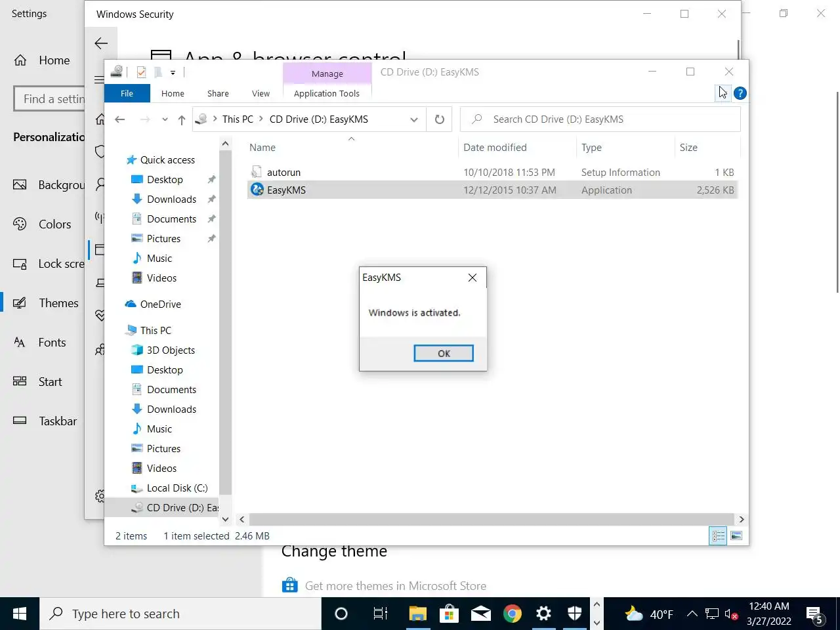Switch to Large icons view icon

pyautogui.click(x=736, y=536)
